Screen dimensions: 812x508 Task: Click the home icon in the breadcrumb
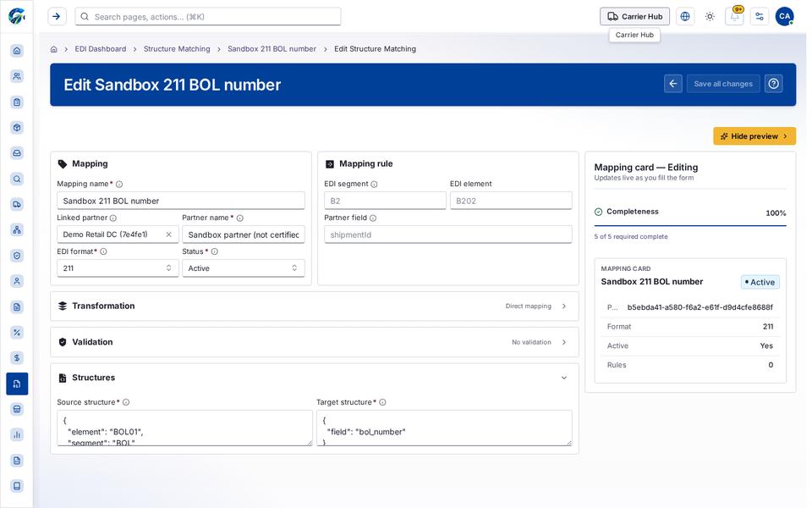(54, 49)
